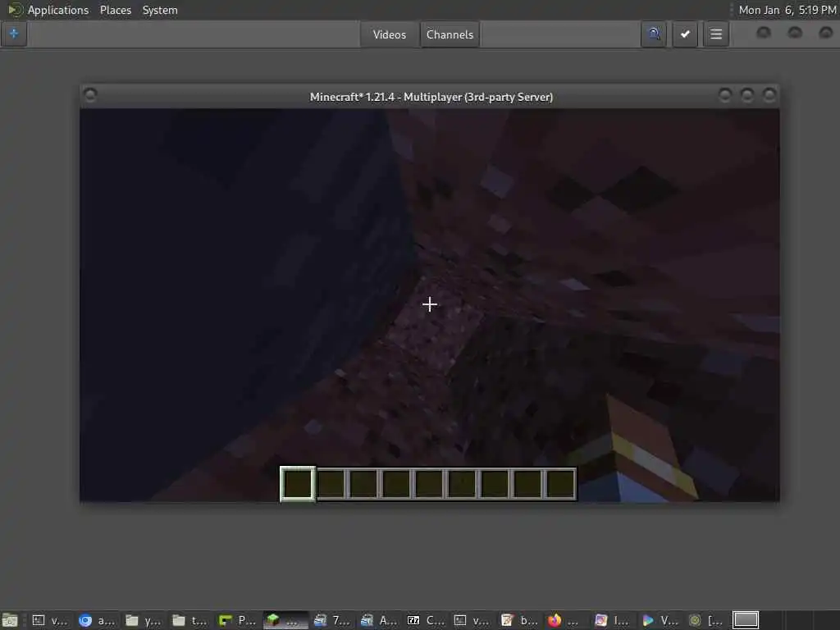Switch to second terminal 'v...' taskbar window
Image resolution: width=840 pixels, height=630 pixels.
coord(472,620)
